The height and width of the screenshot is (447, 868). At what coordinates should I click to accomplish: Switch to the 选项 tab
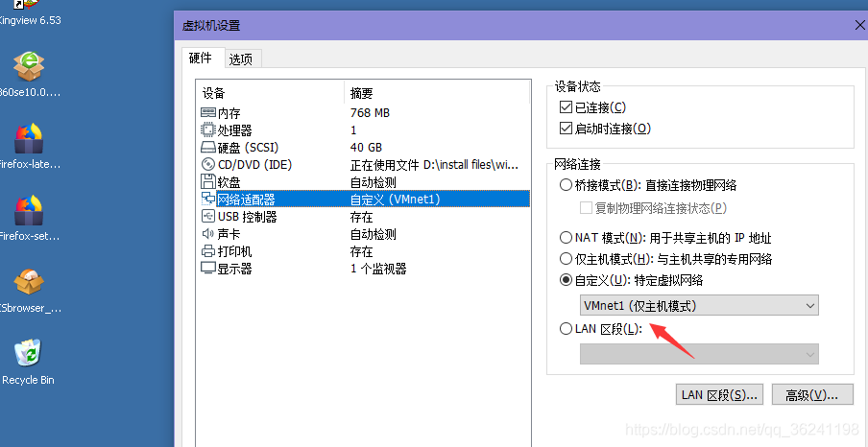pos(241,59)
